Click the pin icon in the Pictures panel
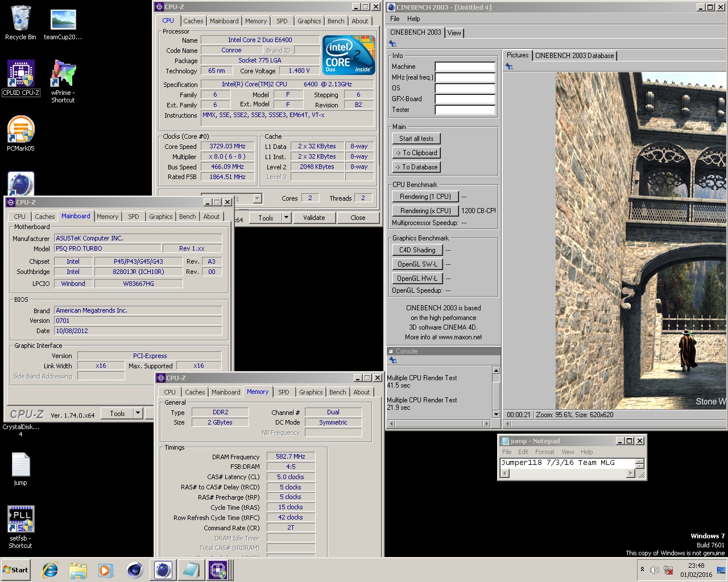The height and width of the screenshot is (582, 728). 509,66
